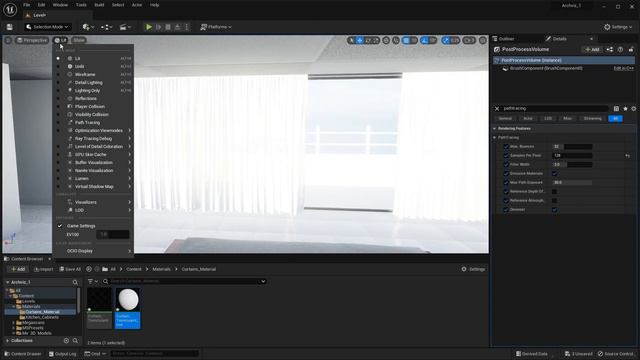Open the cinematics clapperboard toolbar icon

pyautogui.click(x=125, y=27)
